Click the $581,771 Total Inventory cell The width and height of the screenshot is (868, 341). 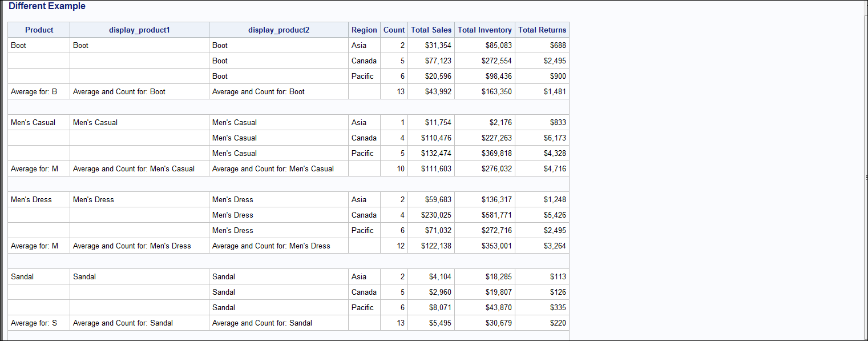point(496,215)
